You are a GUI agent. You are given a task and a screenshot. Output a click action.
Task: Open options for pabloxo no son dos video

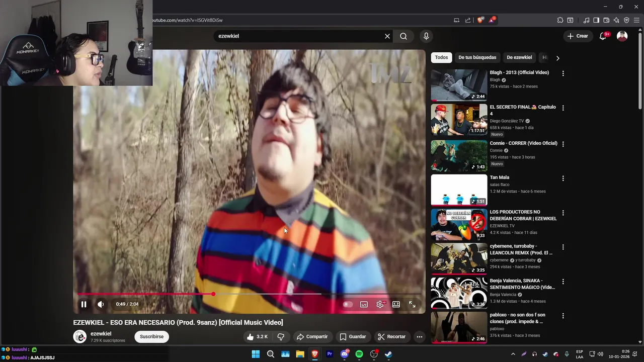(563, 316)
